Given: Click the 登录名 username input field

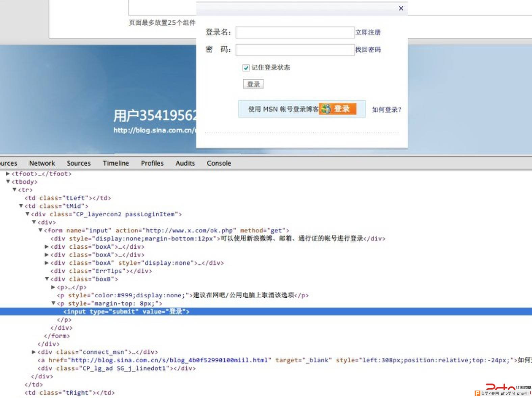Looking at the screenshot, I should (295, 32).
